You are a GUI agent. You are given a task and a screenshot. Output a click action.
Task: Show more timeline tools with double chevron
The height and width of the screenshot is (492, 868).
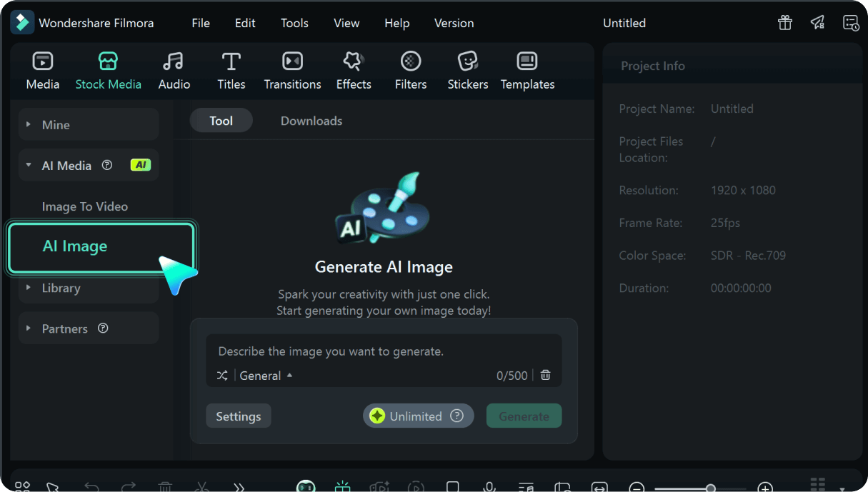(239, 487)
